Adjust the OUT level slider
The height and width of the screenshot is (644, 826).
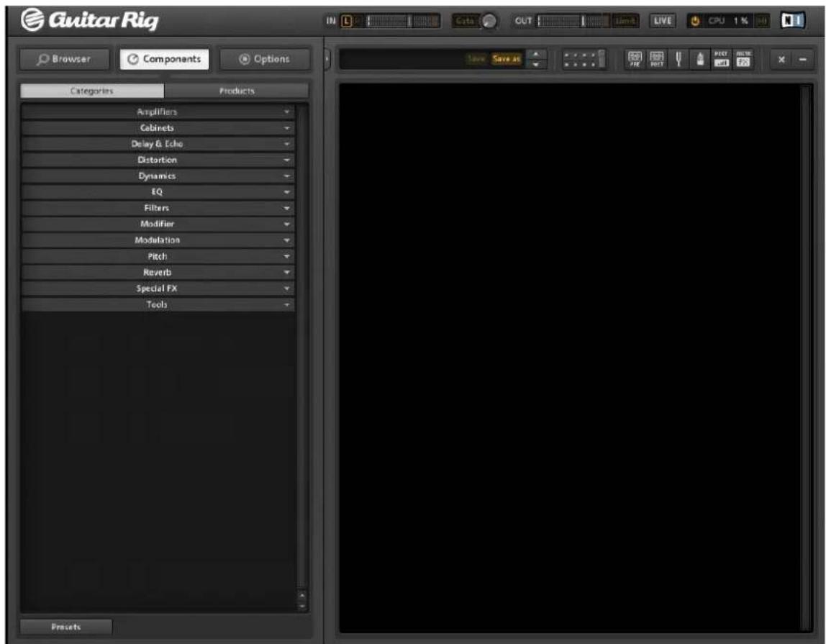coord(573,21)
